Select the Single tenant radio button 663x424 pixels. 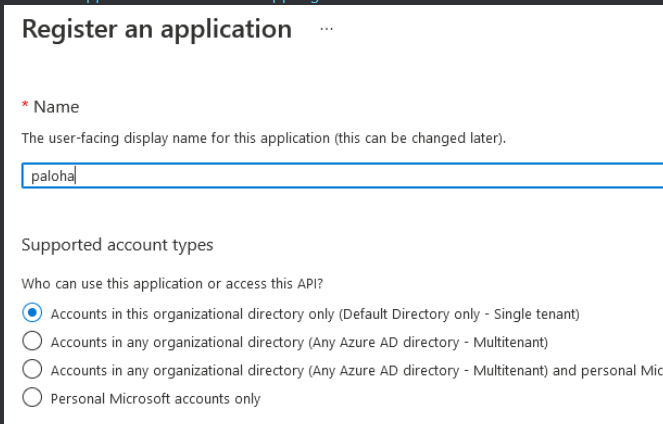32,314
